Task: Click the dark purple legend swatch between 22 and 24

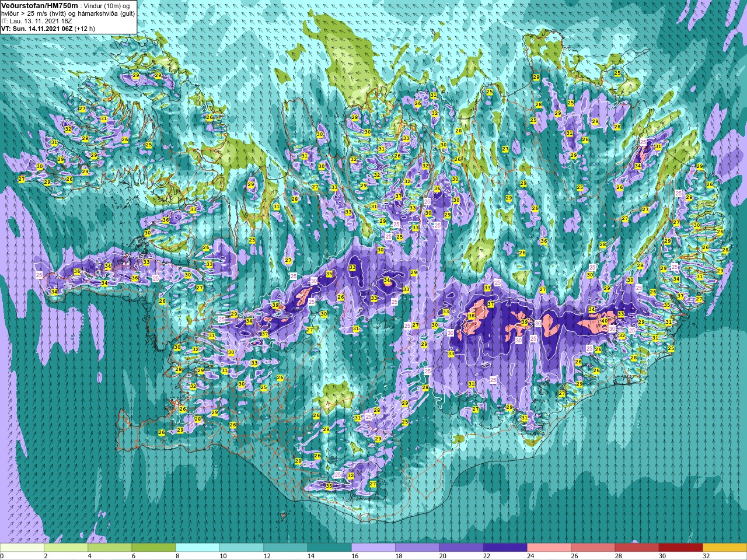Action: coord(505,548)
